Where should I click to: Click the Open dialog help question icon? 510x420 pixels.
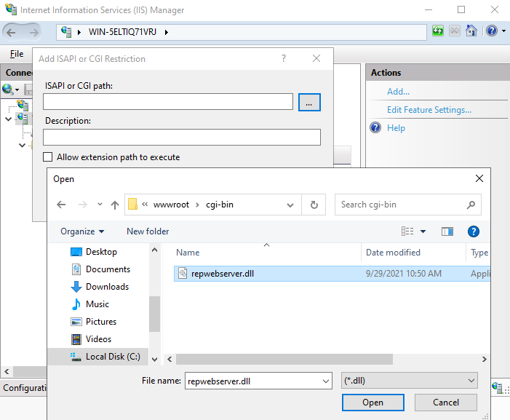pyautogui.click(x=473, y=231)
